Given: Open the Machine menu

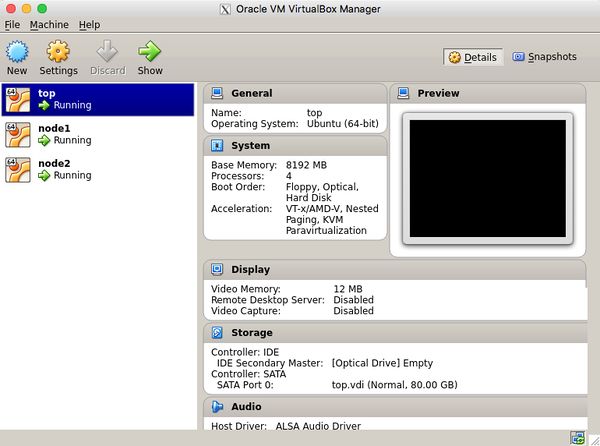Looking at the screenshot, I should (49, 24).
